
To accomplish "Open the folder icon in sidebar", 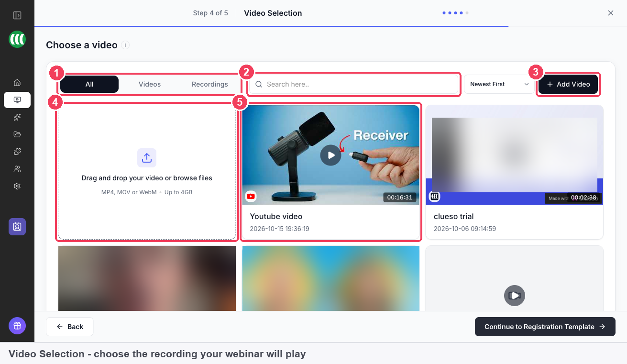I will click(x=17, y=134).
